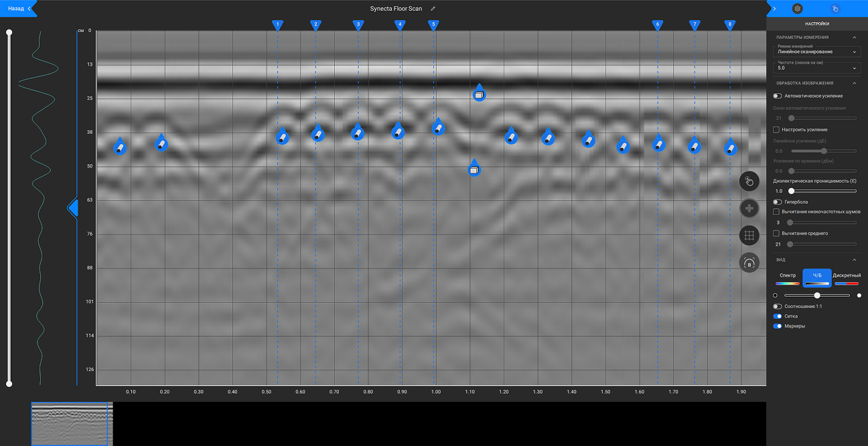Viewport: 868px width, 446px height.
Task: Click the round plus add-marker button
Action: coord(749,209)
